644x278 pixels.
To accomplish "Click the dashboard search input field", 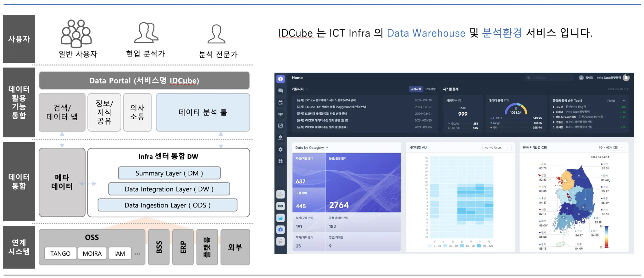I will click(x=549, y=78).
